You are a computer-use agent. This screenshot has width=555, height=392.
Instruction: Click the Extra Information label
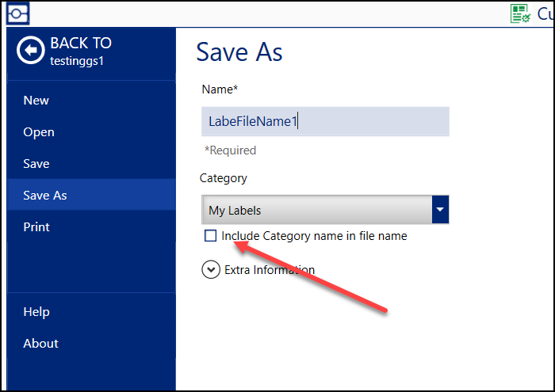270,270
